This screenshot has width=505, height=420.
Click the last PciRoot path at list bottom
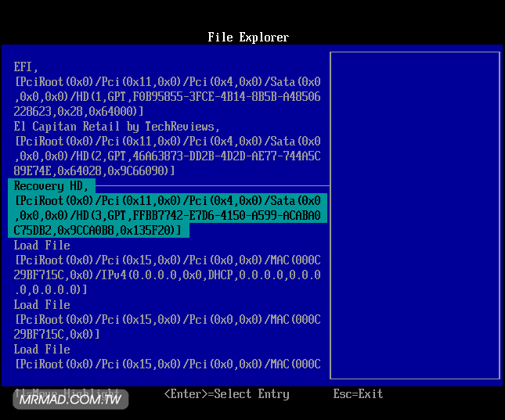(x=167, y=364)
